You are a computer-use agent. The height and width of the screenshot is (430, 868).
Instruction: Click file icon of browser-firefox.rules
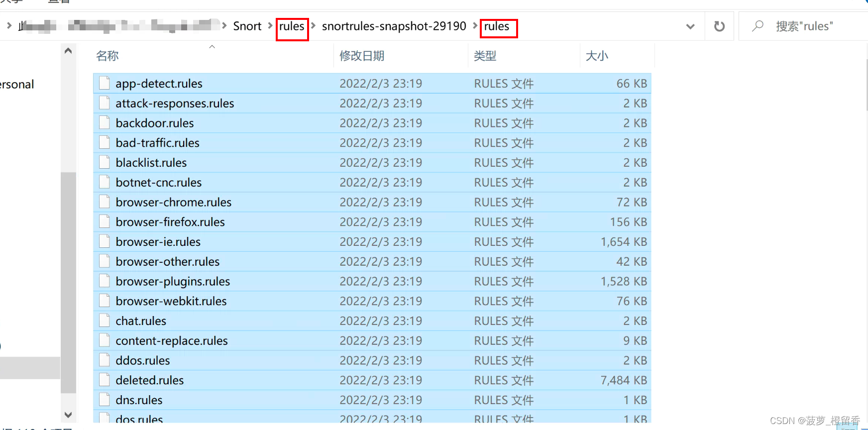tap(104, 222)
